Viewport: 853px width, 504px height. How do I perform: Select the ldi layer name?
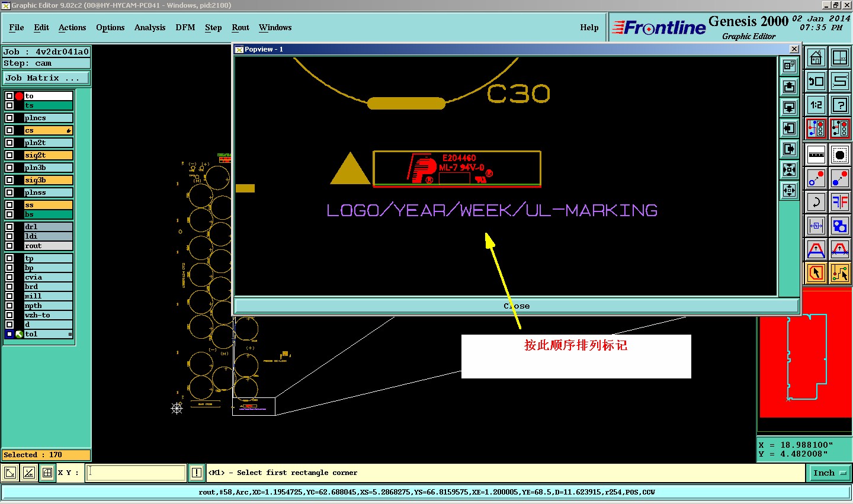(x=49, y=236)
